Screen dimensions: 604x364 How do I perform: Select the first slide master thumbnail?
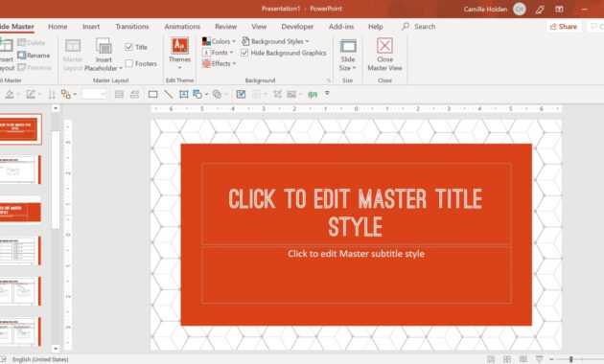20,129
